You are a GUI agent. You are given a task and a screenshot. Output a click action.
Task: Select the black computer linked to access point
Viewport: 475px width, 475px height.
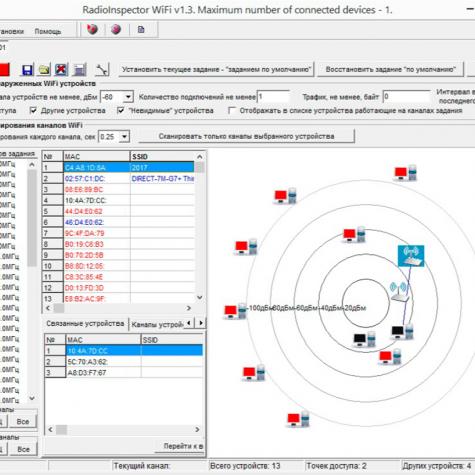402,331
